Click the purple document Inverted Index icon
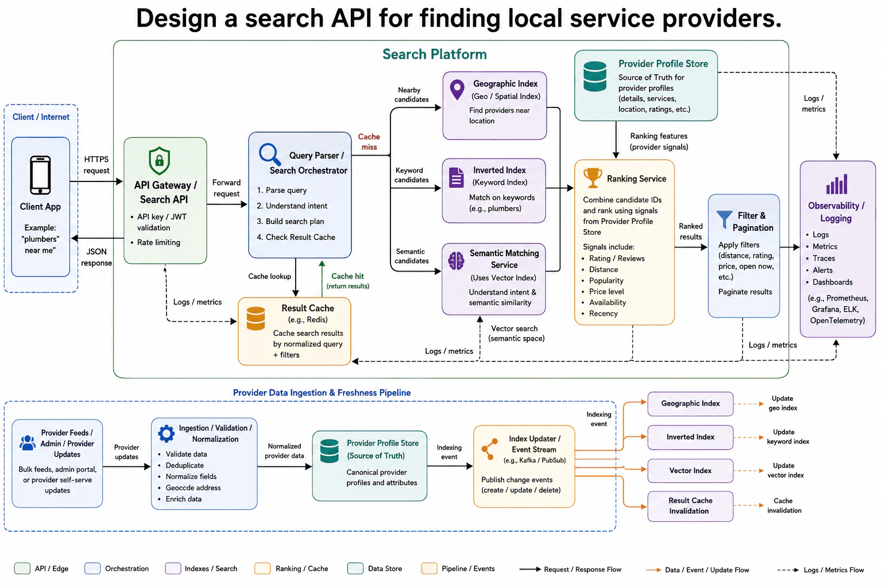The image size is (882, 588). pos(457,178)
